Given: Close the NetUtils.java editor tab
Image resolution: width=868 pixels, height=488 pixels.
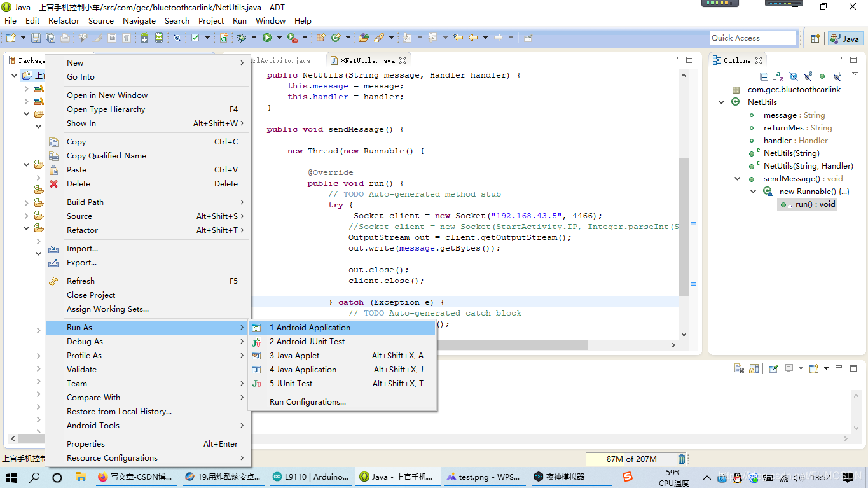Looking at the screenshot, I should (402, 60).
